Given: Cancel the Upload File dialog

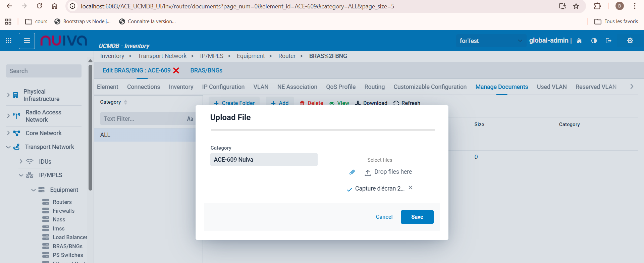Looking at the screenshot, I should [384, 217].
